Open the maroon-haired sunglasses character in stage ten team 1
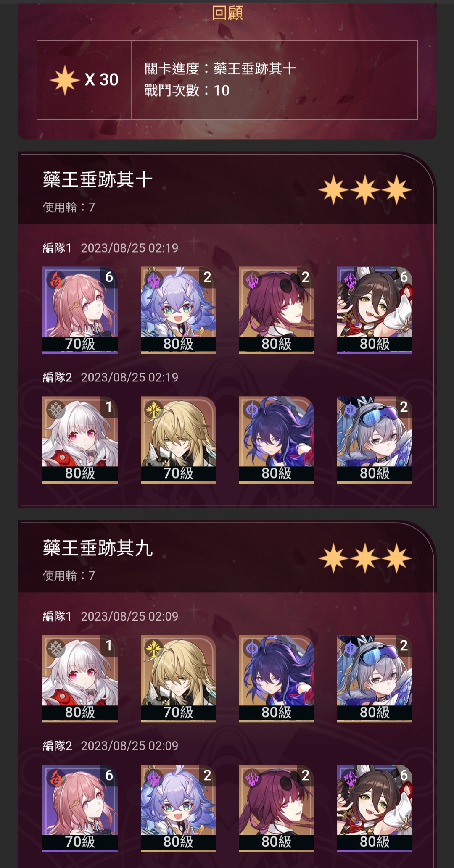The width and height of the screenshot is (454, 868). [276, 310]
